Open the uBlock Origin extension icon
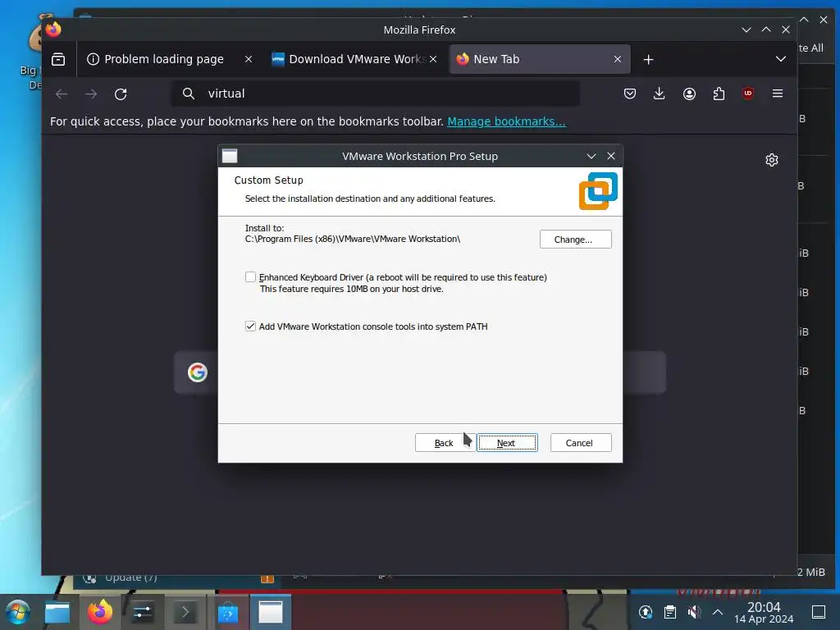The width and height of the screenshot is (840, 630). 748,94
